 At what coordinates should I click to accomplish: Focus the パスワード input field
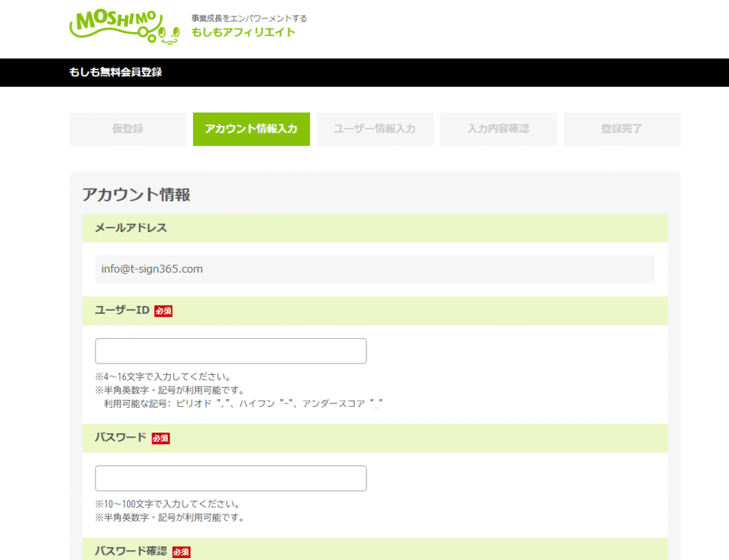(231, 478)
